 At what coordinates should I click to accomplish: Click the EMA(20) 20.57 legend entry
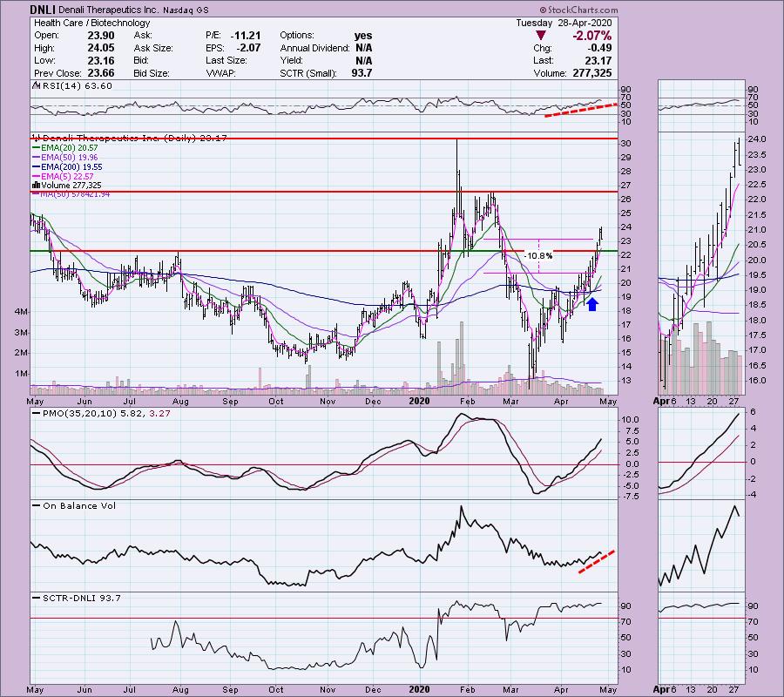point(65,148)
